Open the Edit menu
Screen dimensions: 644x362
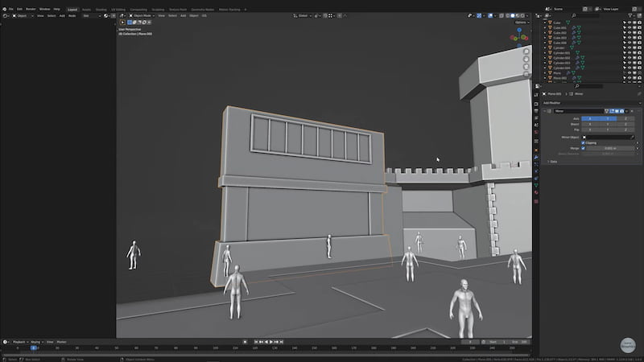pos(20,9)
